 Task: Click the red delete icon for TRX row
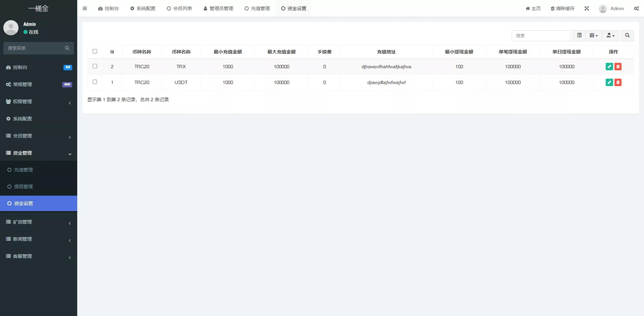click(x=618, y=67)
